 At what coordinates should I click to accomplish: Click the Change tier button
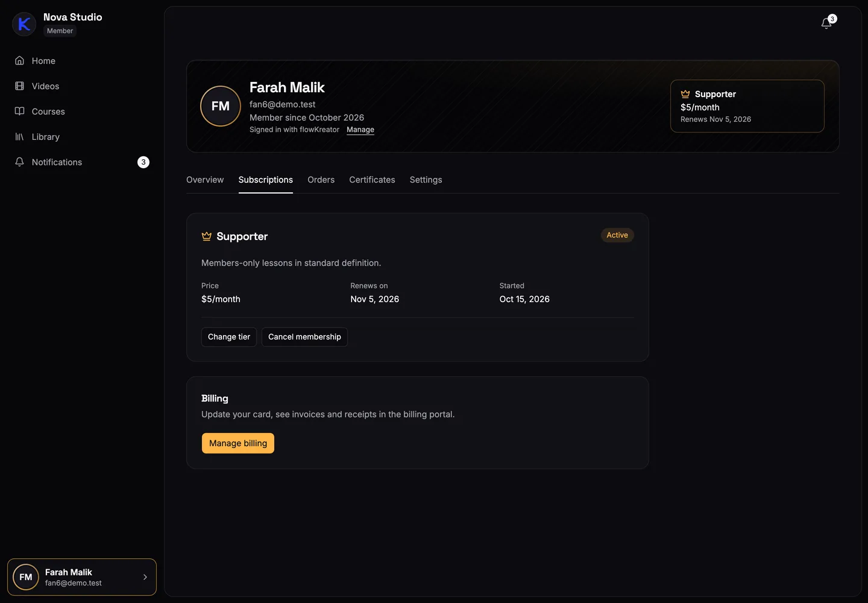click(229, 337)
